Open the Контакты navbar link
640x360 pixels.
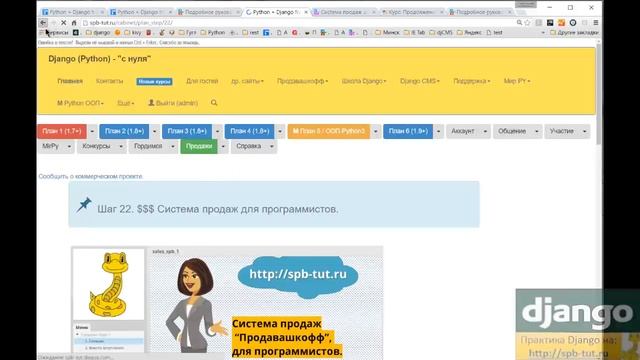pyautogui.click(x=109, y=81)
